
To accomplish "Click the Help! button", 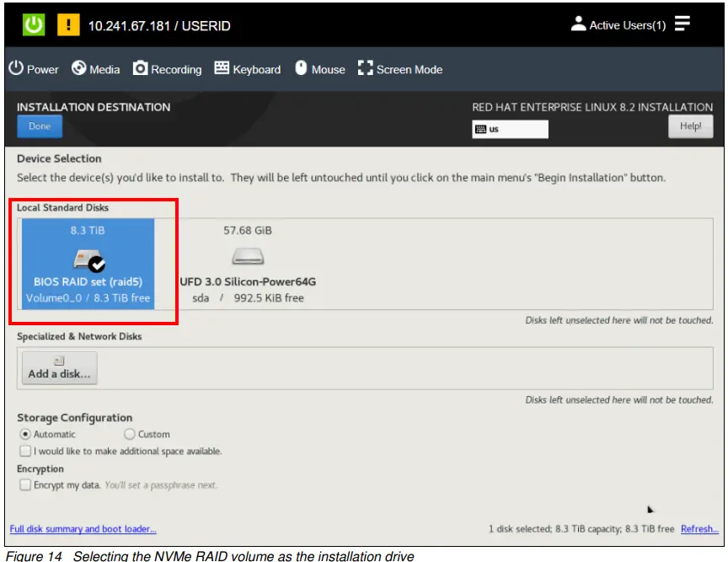I will [690, 126].
